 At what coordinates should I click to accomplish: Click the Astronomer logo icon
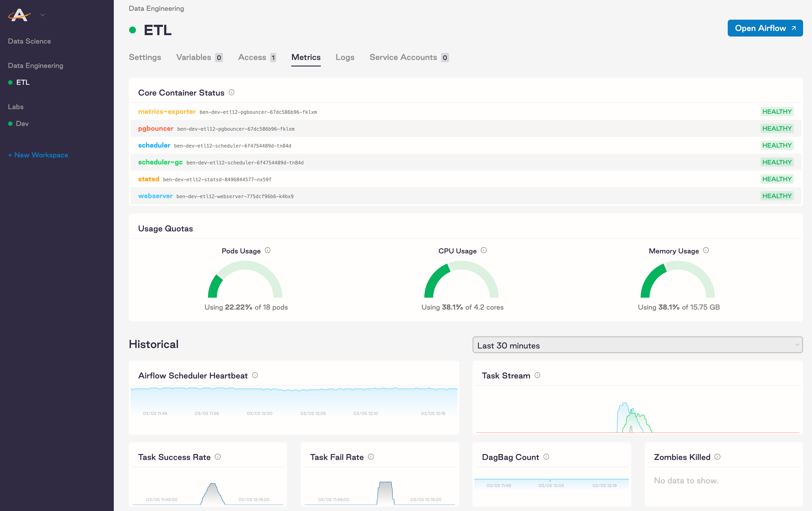coord(19,15)
